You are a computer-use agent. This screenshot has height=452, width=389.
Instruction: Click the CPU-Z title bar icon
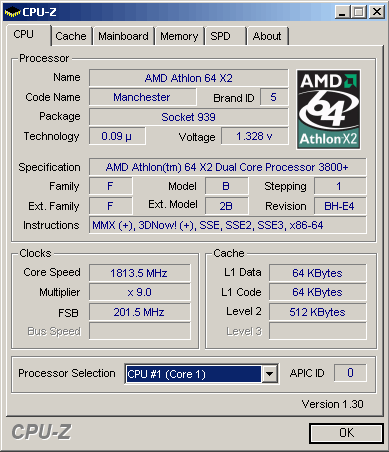pyautogui.click(x=12, y=12)
